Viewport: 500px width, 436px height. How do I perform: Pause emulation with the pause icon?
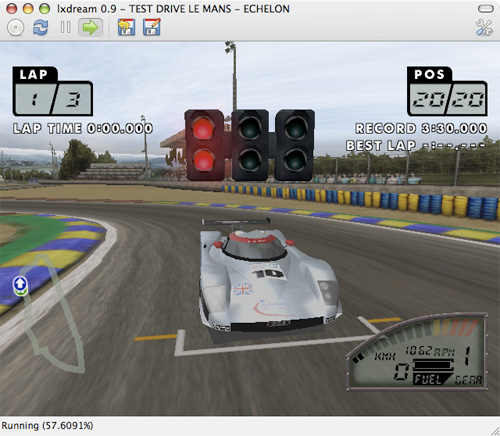click(x=66, y=27)
